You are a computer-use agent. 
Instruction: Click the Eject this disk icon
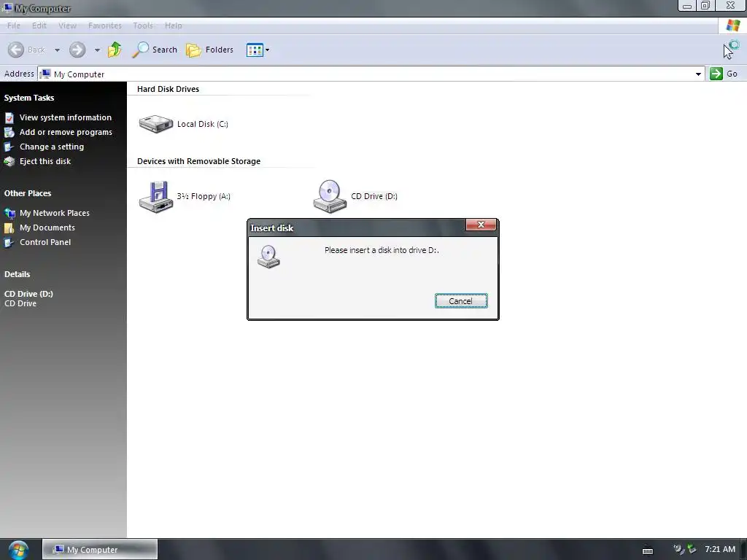click(x=9, y=162)
